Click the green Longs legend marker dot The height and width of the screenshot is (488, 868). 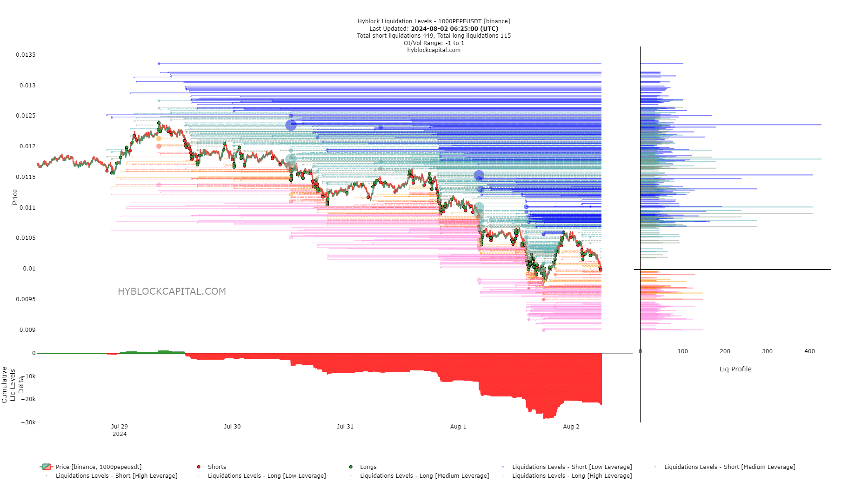(x=351, y=467)
